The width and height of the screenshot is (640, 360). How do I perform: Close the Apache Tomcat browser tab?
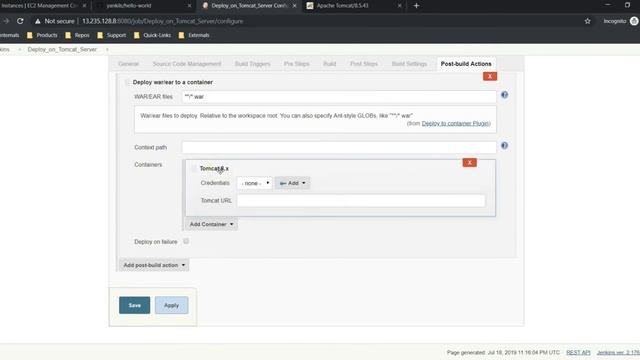(x=399, y=6)
